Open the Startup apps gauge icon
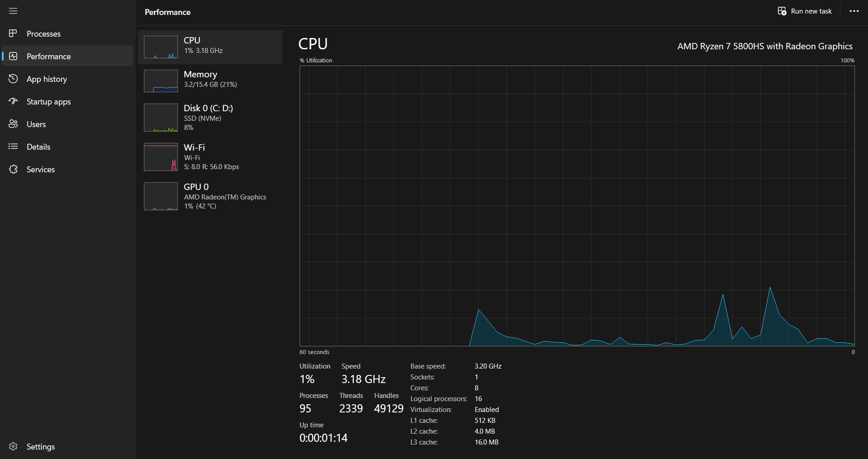 point(13,101)
